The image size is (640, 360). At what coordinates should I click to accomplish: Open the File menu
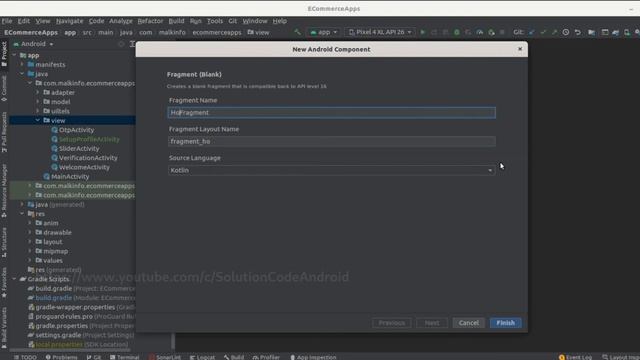pos(7,21)
